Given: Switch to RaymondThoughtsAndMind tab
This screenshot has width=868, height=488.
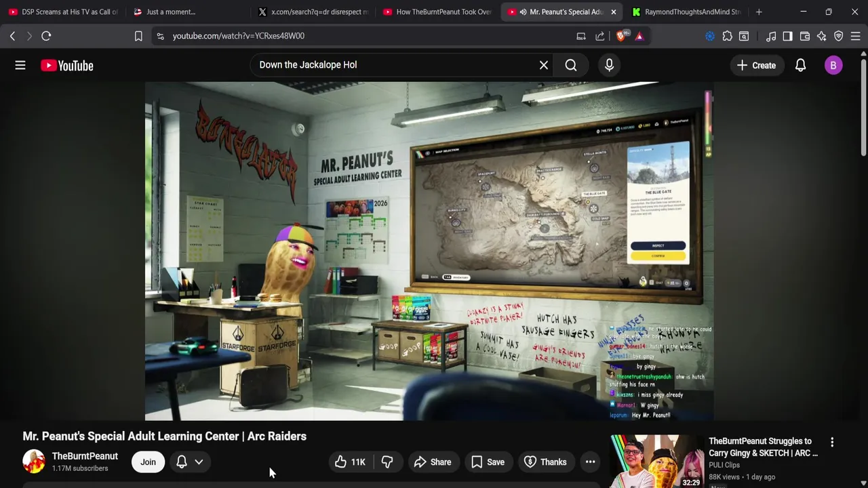Looking at the screenshot, I should click(x=686, y=12).
